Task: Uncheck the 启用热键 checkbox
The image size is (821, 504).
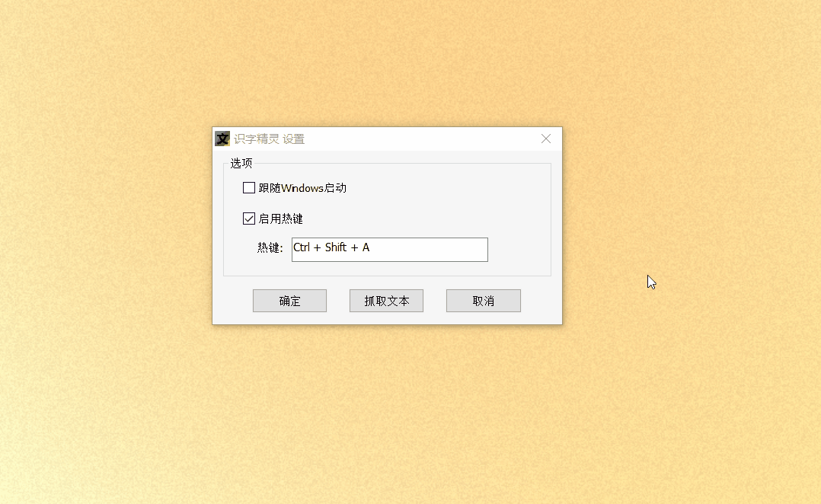Action: click(x=249, y=219)
